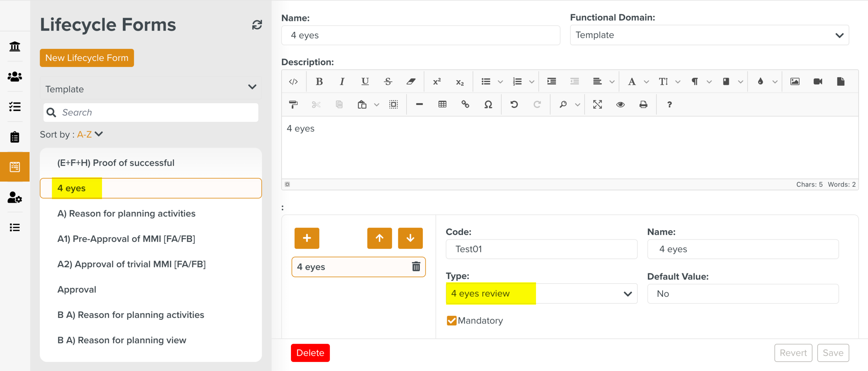
Task: Add a new field with plus button
Action: pyautogui.click(x=307, y=238)
